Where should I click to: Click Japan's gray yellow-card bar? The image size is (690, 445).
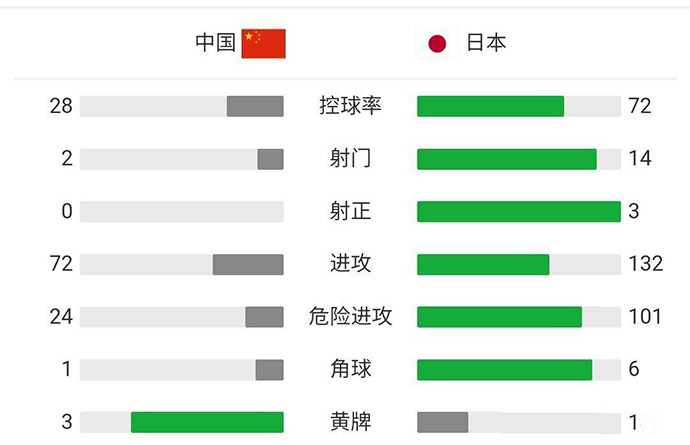pyautogui.click(x=442, y=422)
